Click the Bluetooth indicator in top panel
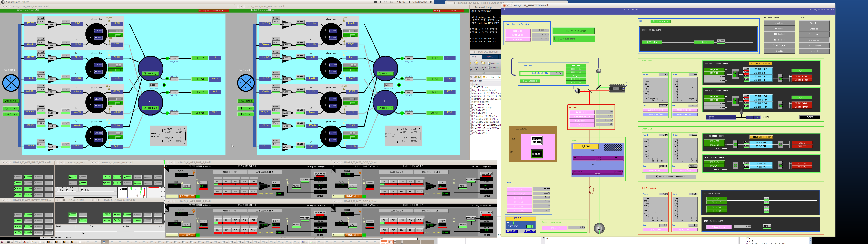 point(381,2)
